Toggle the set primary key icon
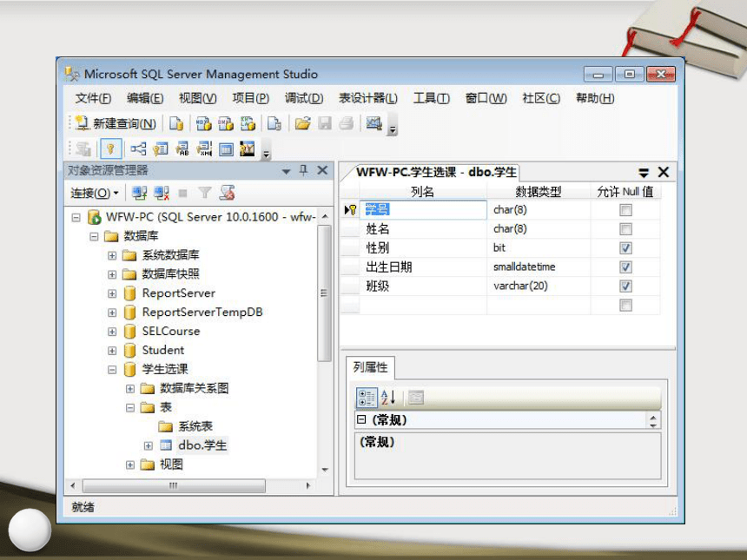This screenshot has width=747, height=560. coord(110,149)
